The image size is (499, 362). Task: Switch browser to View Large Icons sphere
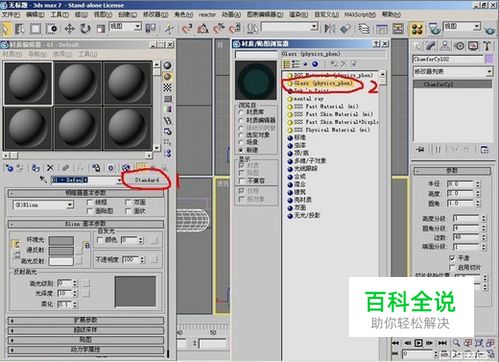point(315,64)
